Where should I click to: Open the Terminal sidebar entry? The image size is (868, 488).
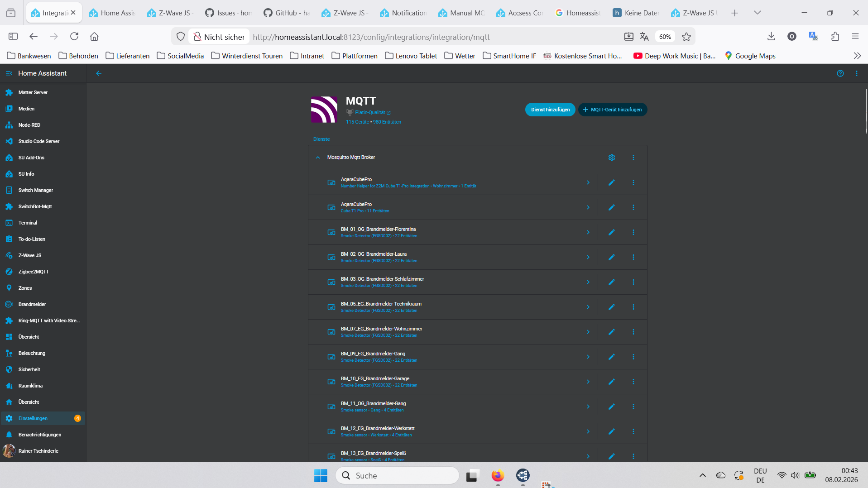coord(43,223)
